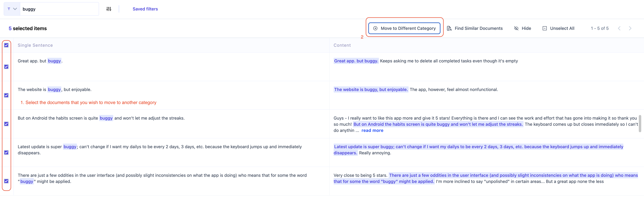Image resolution: width=644 pixels, height=202 pixels.
Task: Click the Unselect All square icon
Action: [x=545, y=28]
